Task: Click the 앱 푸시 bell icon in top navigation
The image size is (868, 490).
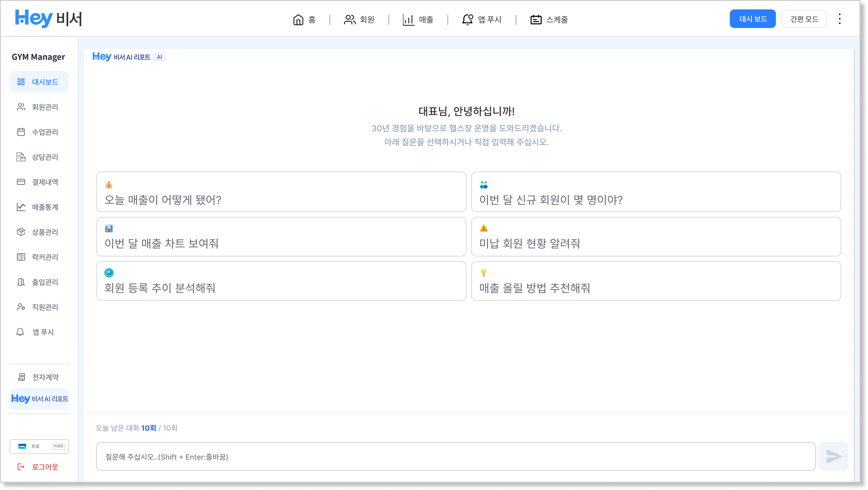Action: pyautogui.click(x=467, y=19)
